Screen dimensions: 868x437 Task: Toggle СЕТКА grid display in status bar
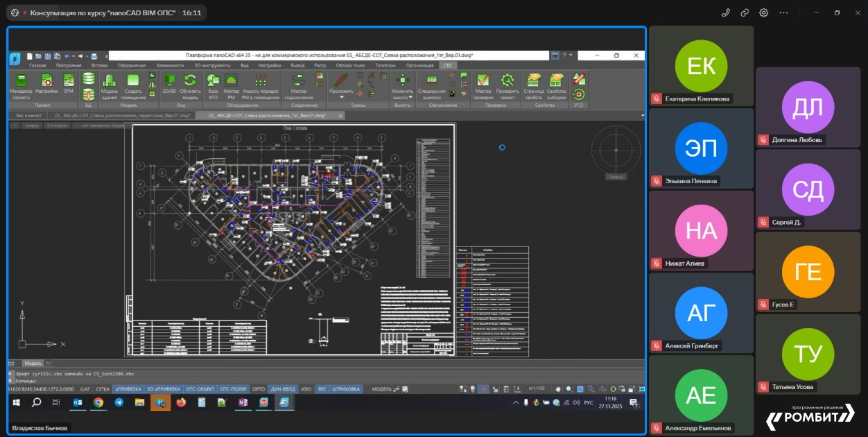[x=103, y=389]
